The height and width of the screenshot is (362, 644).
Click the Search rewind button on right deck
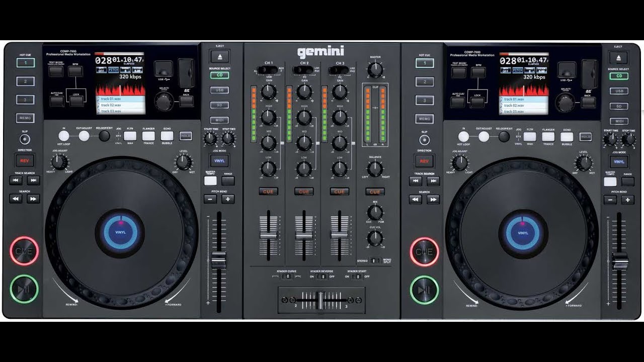416,199
